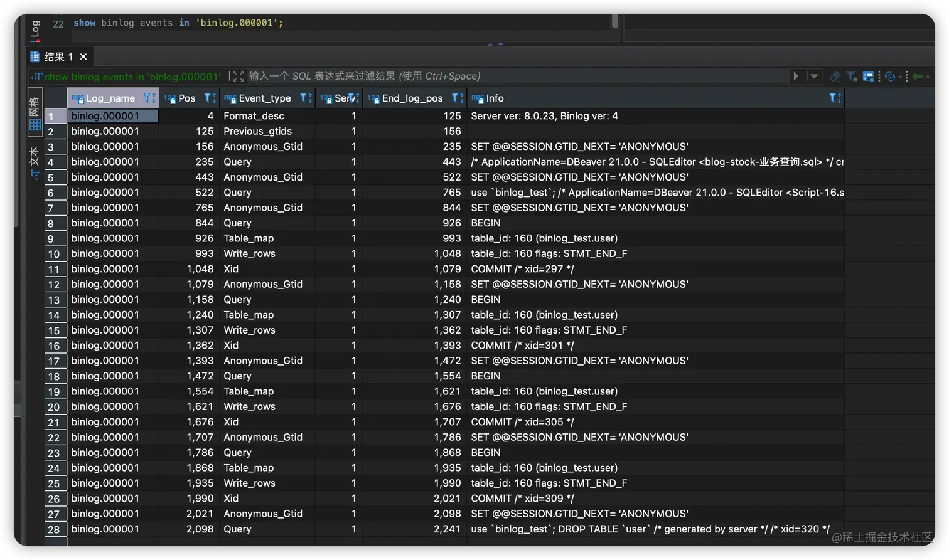Open the result panel configuration icon
The image size is (949, 560).
pyautogui.click(x=868, y=76)
